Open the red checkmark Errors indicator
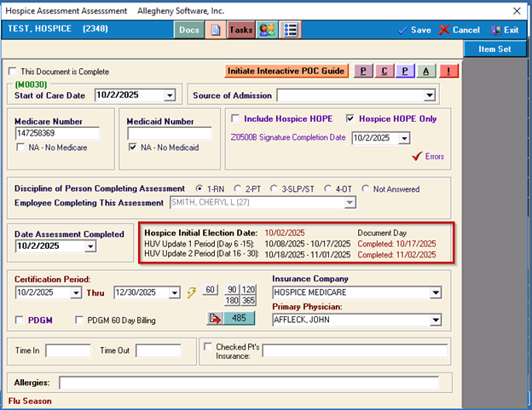Viewport: 532px width, 410px height. (x=417, y=156)
